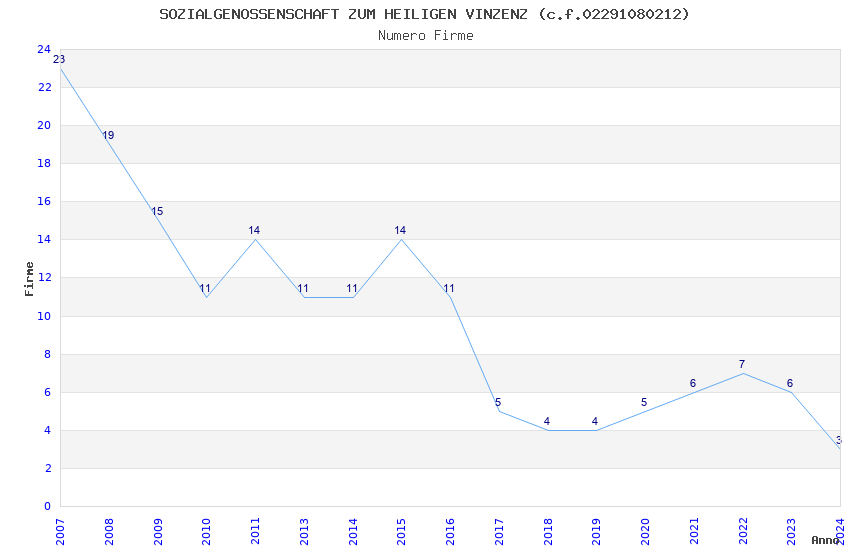850x550 pixels.
Task: Click the Firme y-axis label
Action: (29, 279)
